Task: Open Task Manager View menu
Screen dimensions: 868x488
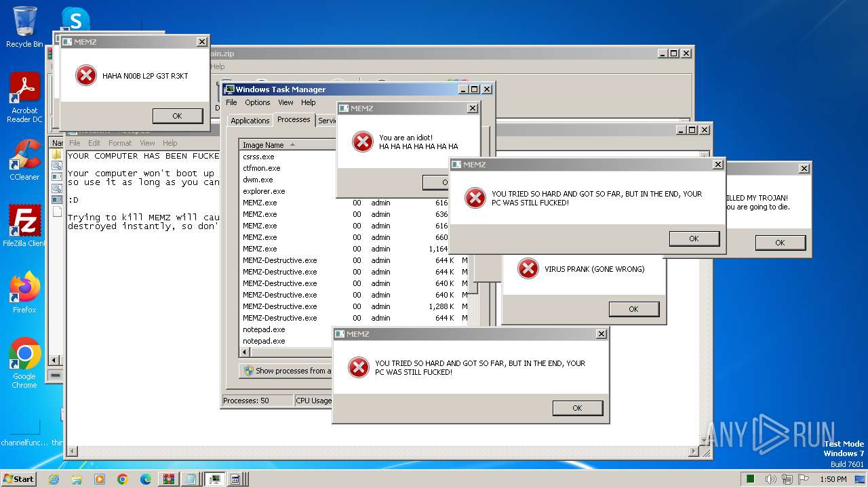Action: 285,102
